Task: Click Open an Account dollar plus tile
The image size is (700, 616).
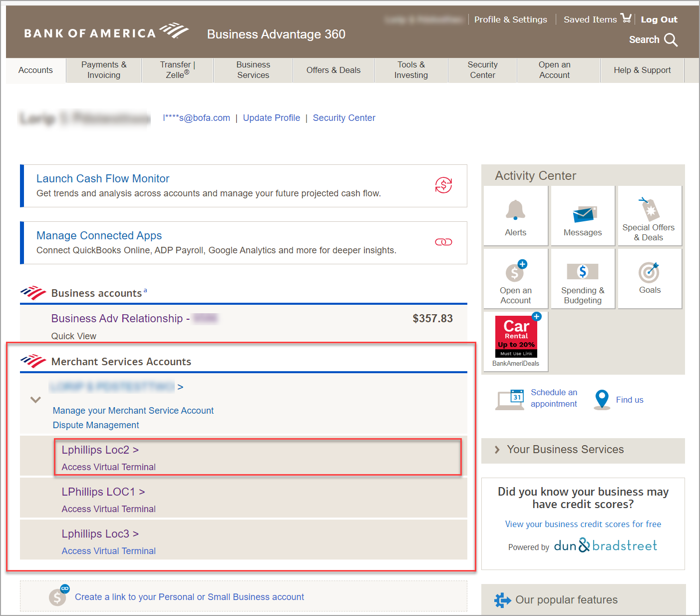Action: tap(516, 279)
